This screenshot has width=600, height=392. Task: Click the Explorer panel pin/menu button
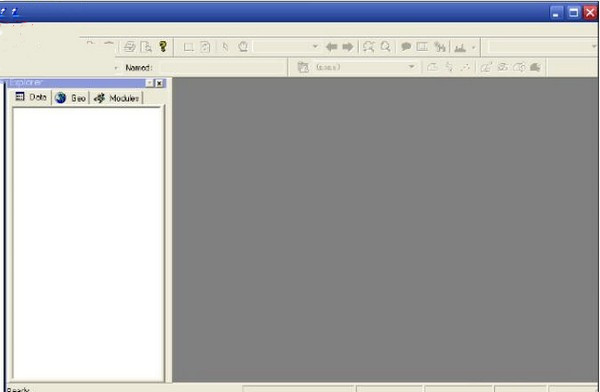click(x=150, y=83)
